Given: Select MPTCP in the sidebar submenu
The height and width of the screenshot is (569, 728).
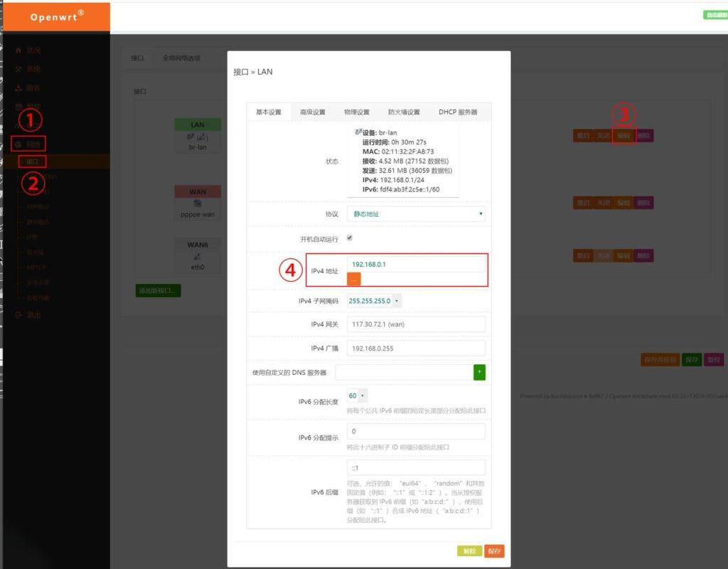Looking at the screenshot, I should pos(36,267).
